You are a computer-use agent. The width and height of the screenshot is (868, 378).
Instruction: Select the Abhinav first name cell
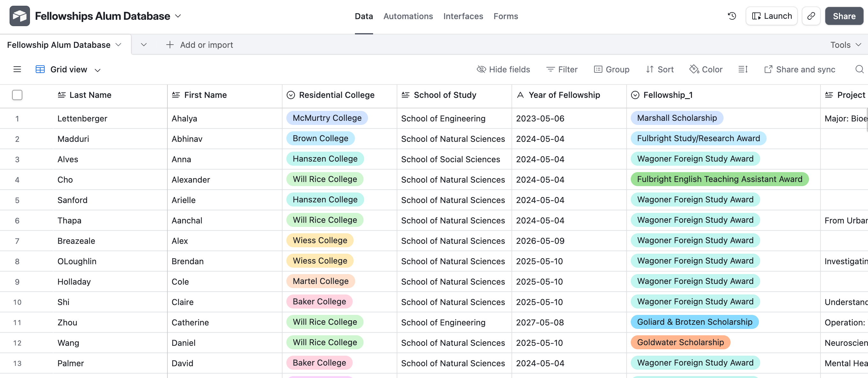[x=225, y=139]
